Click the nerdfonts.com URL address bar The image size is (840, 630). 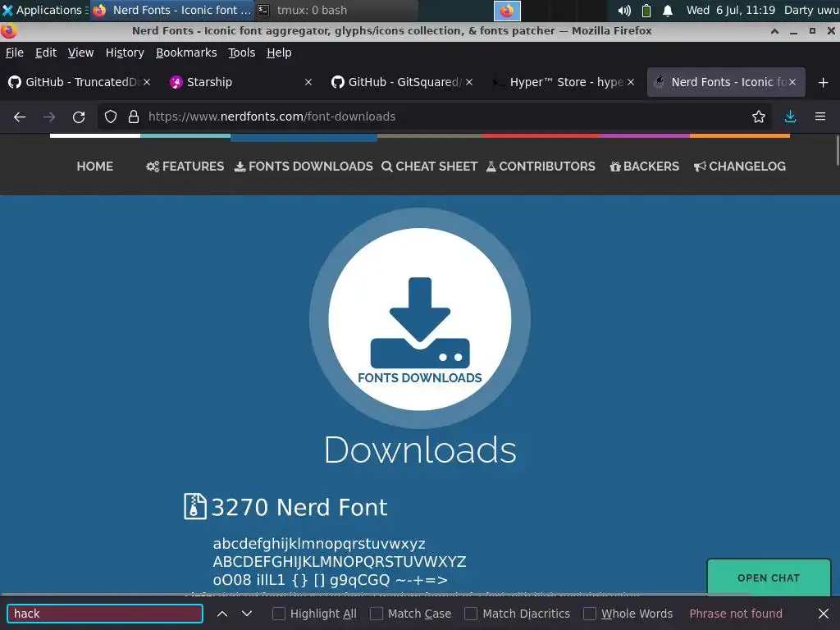point(434,116)
